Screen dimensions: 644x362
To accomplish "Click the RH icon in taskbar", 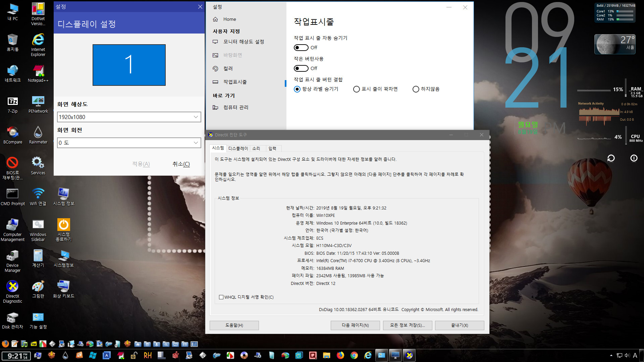I will (148, 355).
